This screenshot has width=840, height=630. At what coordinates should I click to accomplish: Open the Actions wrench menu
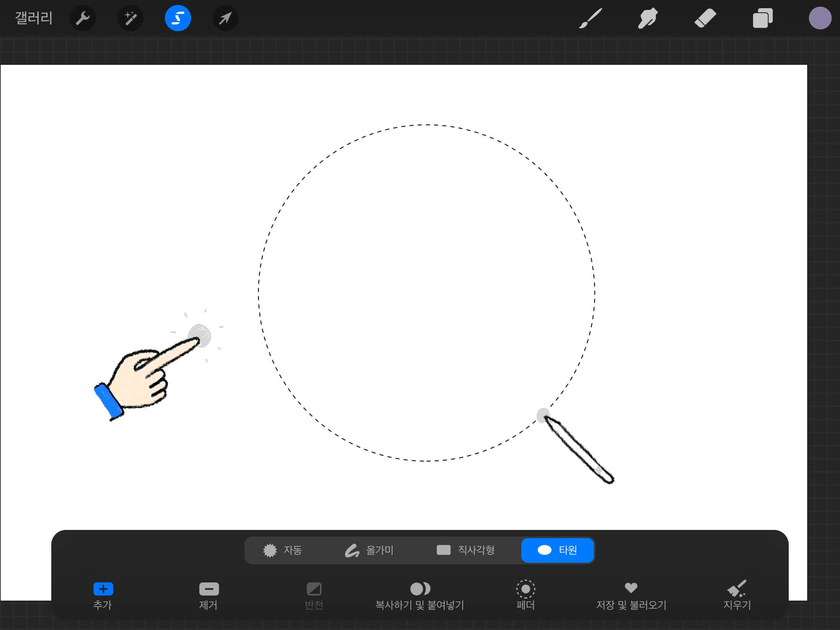(x=83, y=18)
